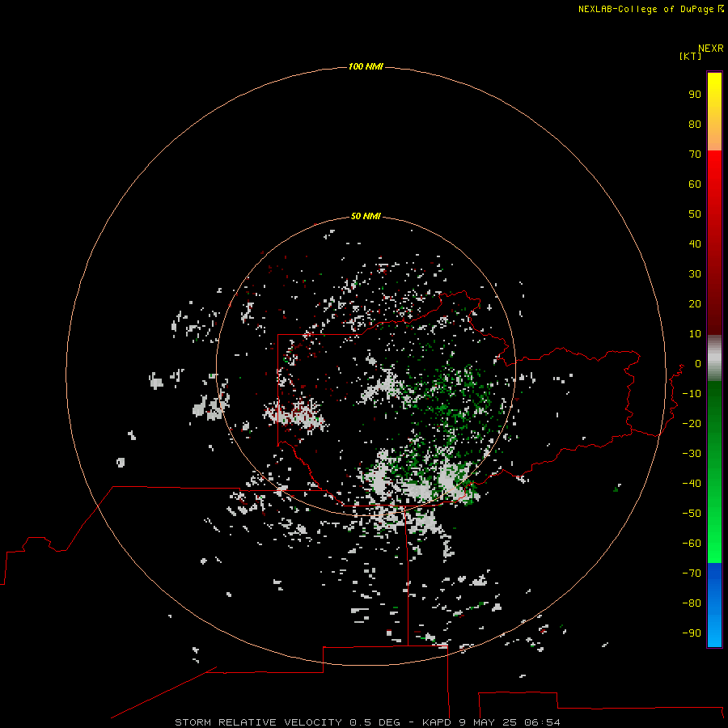Click the -80 value on the velocity scale

pos(692,603)
